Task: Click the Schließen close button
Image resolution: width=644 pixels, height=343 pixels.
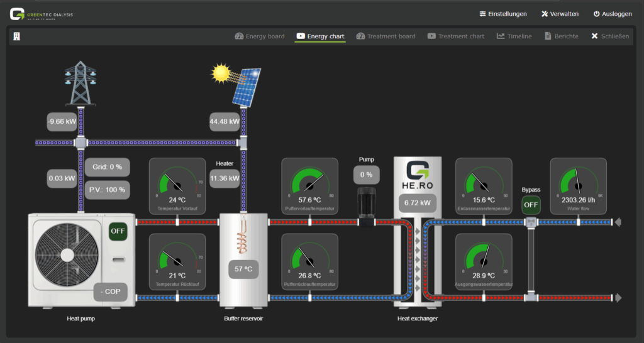Action: pos(609,36)
